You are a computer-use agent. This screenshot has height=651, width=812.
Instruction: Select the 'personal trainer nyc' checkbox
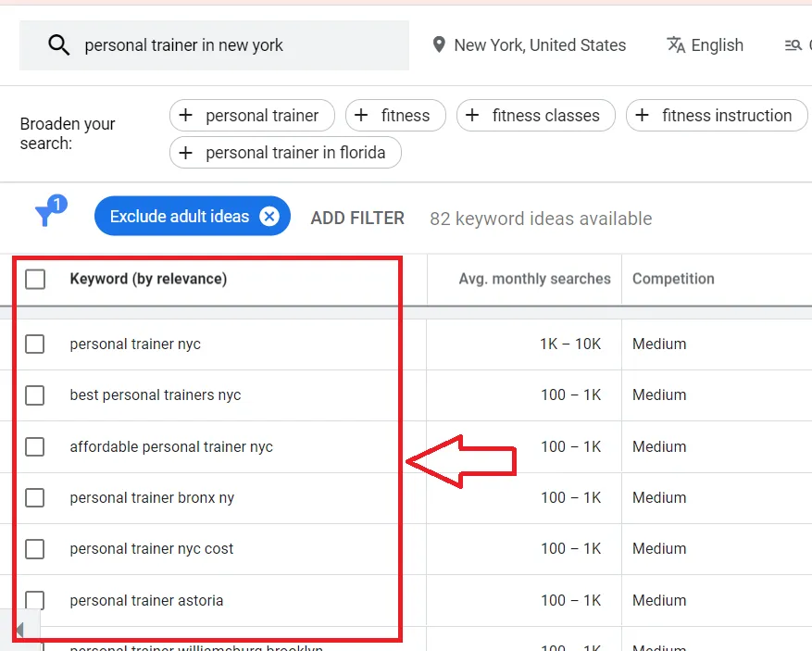35,344
